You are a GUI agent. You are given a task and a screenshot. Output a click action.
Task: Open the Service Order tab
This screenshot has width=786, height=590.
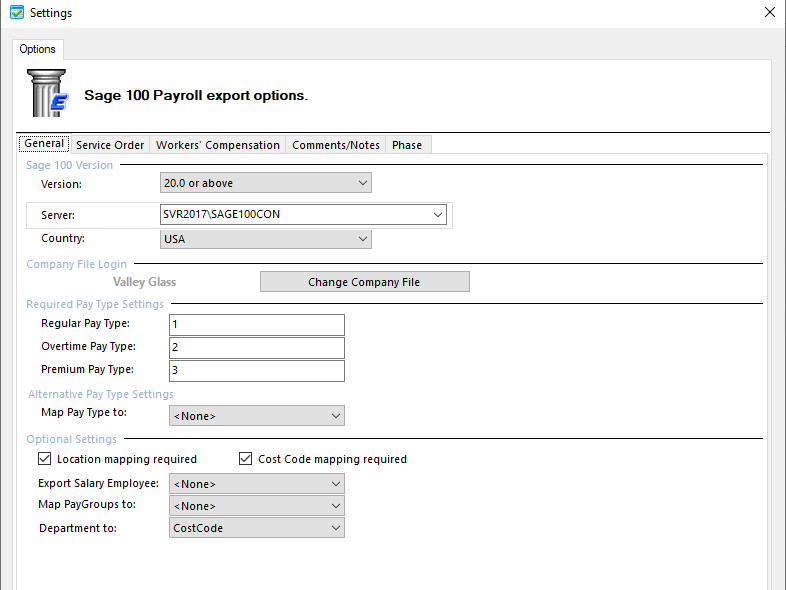tap(110, 145)
